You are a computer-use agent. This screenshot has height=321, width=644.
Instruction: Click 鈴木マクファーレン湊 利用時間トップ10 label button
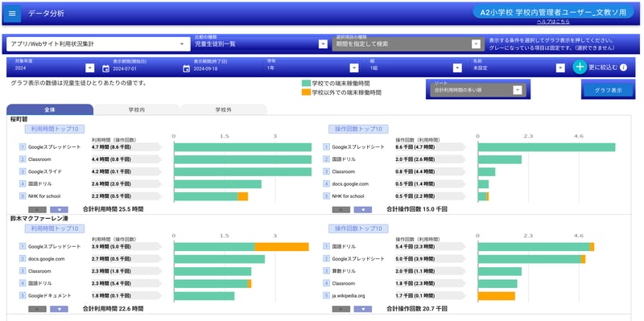pyautogui.click(x=55, y=228)
